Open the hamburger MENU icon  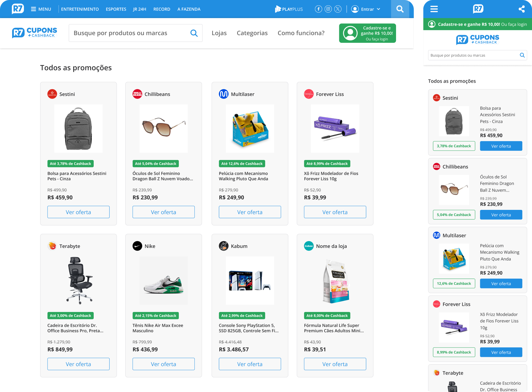[x=33, y=9]
